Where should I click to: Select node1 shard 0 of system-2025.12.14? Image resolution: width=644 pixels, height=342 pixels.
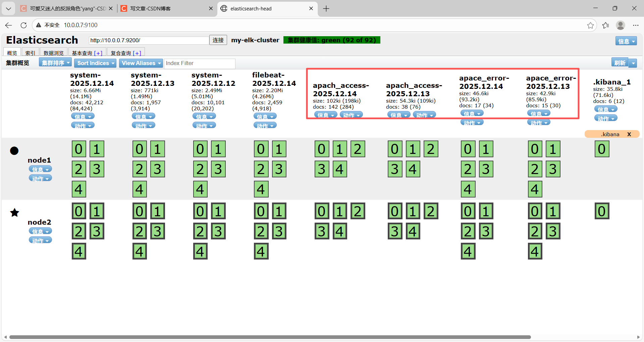pos(79,149)
